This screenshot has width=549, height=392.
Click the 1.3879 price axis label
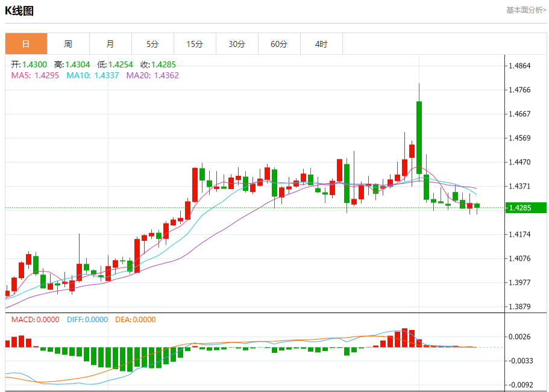[x=519, y=306]
